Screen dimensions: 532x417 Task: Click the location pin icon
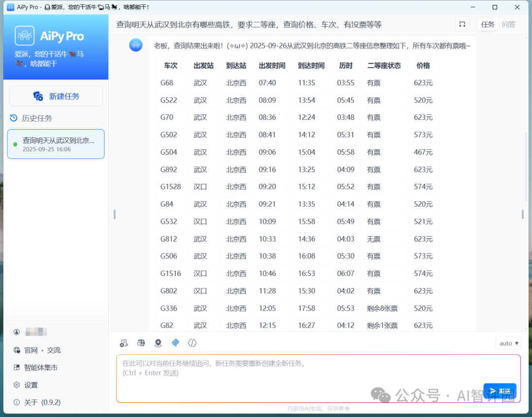coord(158,343)
